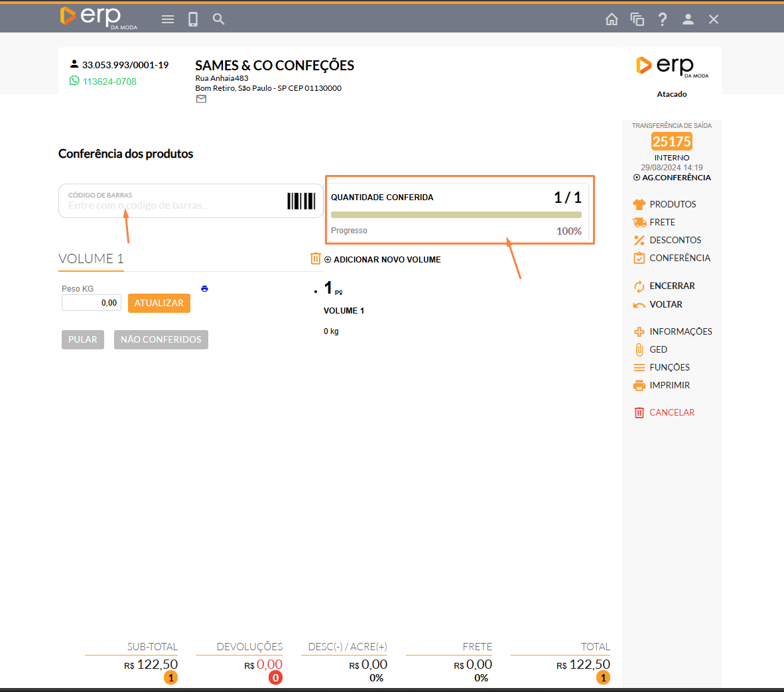Image resolution: width=784 pixels, height=692 pixels.
Task: Go to home via house icon
Action: point(612,19)
